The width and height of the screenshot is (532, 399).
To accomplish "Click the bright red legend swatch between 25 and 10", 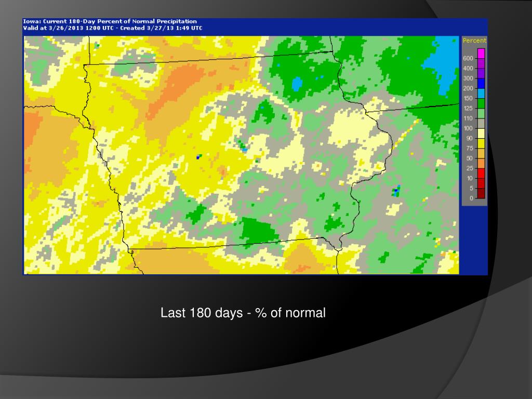I will click(481, 174).
